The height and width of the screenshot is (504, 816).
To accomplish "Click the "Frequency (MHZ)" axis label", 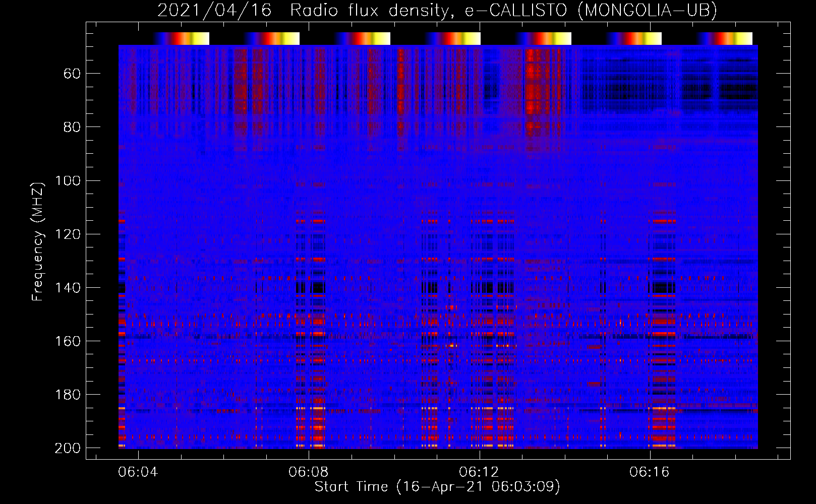I will (x=38, y=241).
